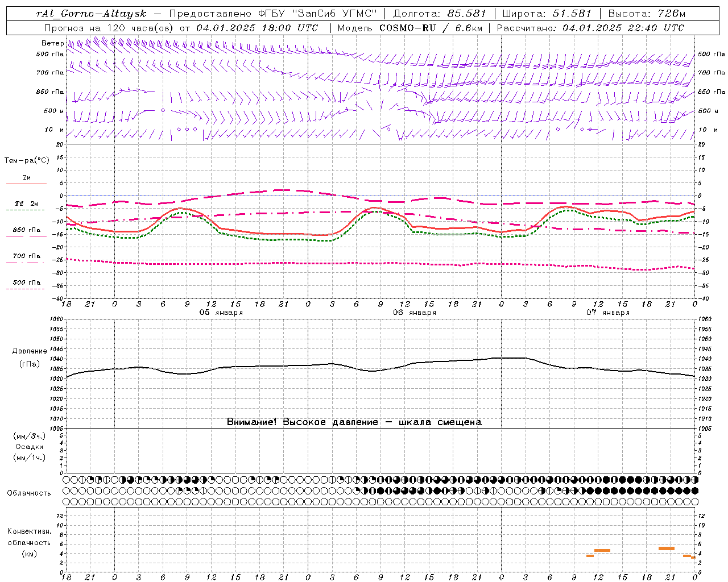This screenshot has height=582, width=728.
Task: Click the (мм/1ч.) precipitation unit label
Action: coord(30,458)
